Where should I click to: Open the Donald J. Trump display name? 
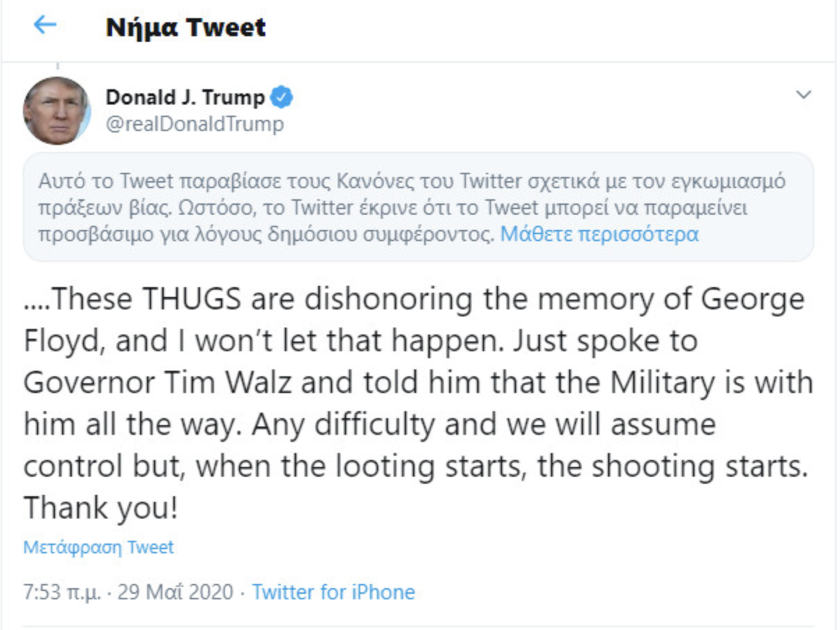click(185, 97)
